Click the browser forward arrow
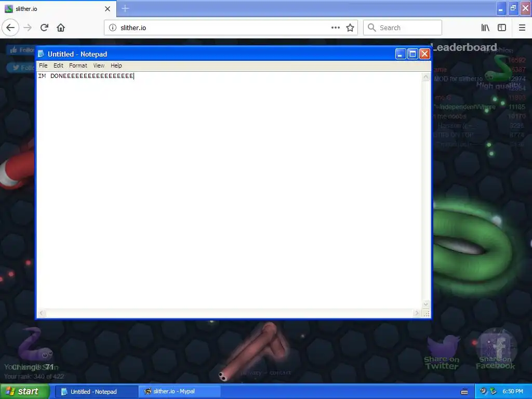Viewport: 532px width, 399px height. click(28, 28)
